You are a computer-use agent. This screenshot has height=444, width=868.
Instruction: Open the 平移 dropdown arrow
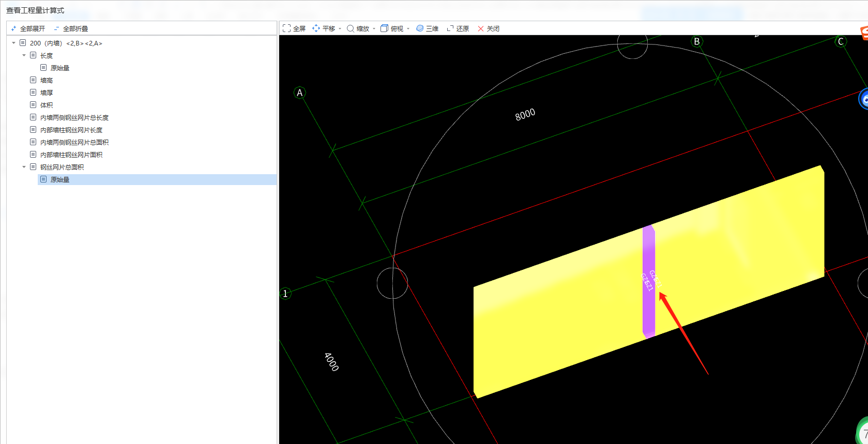point(340,29)
